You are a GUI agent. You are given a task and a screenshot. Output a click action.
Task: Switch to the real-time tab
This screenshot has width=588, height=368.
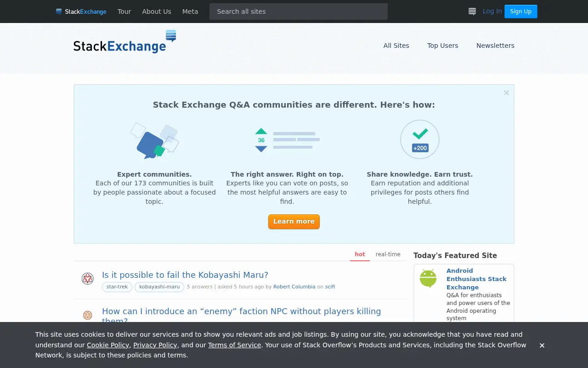tap(388, 254)
